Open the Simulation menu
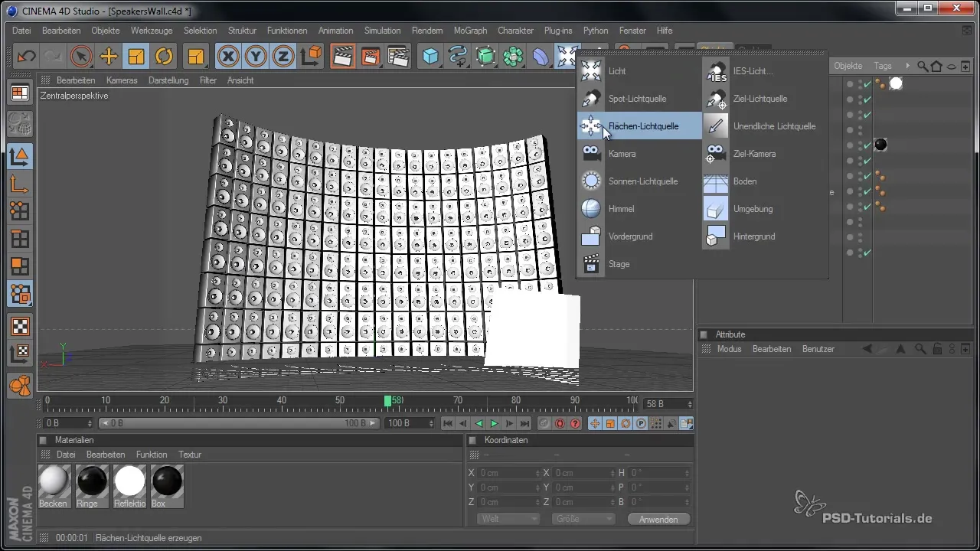 [383, 31]
